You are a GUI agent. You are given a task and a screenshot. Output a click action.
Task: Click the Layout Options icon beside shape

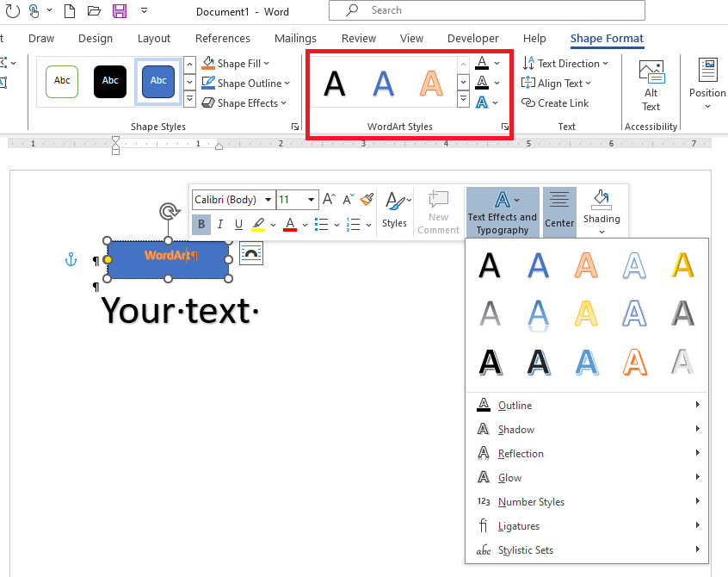250,253
